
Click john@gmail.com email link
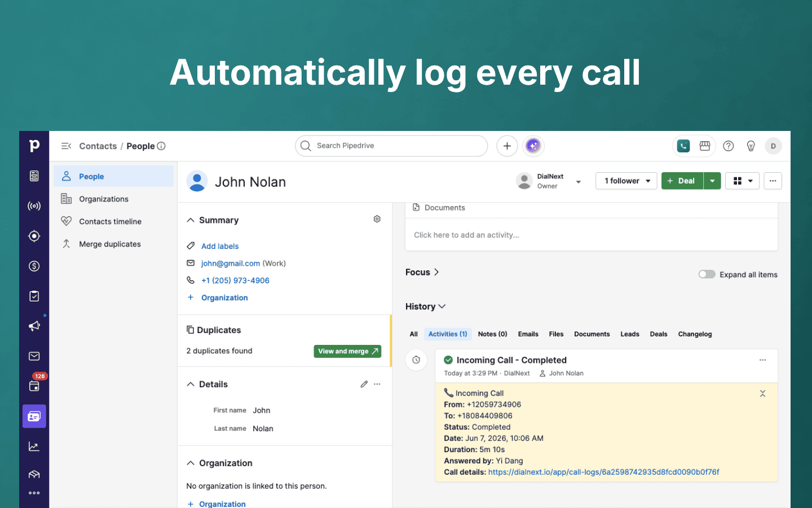(231, 264)
